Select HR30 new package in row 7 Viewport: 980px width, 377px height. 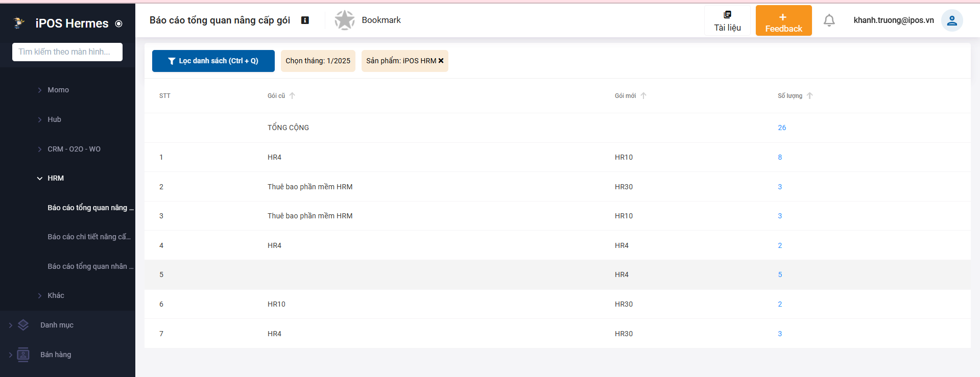tap(624, 334)
